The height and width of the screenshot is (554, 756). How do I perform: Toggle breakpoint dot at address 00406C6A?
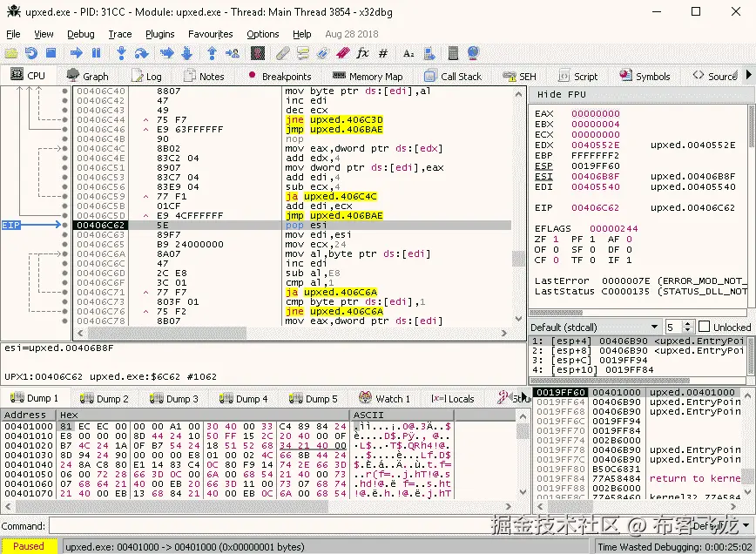pyautogui.click(x=64, y=254)
